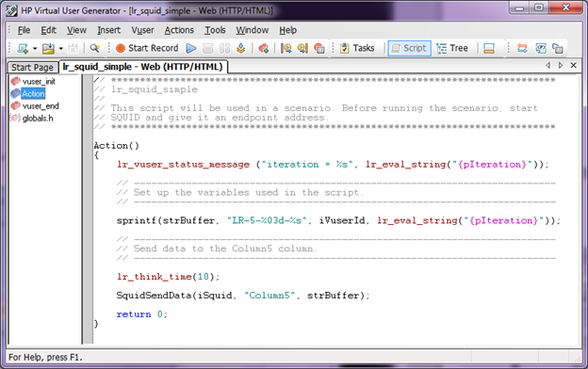Minimize the Virtual User Generator window
This screenshot has width=588, height=369.
coord(519,8)
